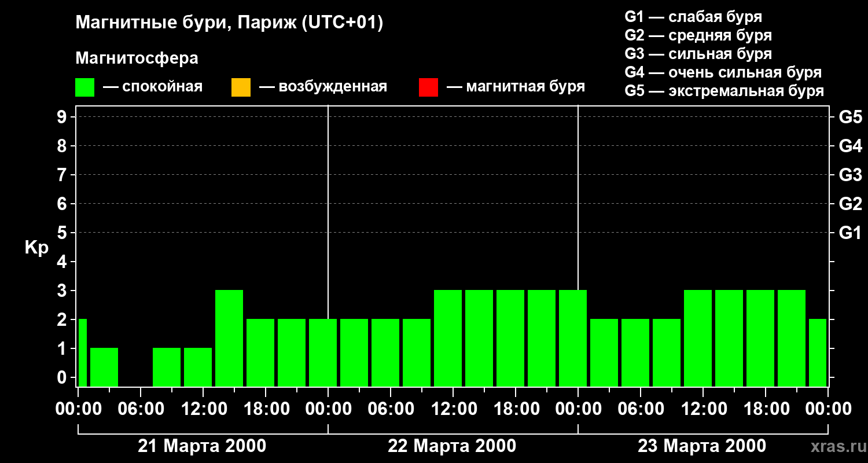Click the G1 tick label on the storm-level axis

point(851,233)
